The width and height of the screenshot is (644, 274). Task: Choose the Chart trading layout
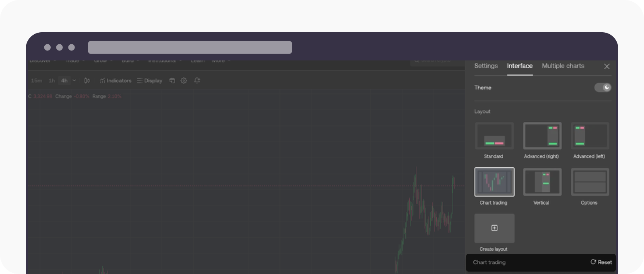point(494,182)
